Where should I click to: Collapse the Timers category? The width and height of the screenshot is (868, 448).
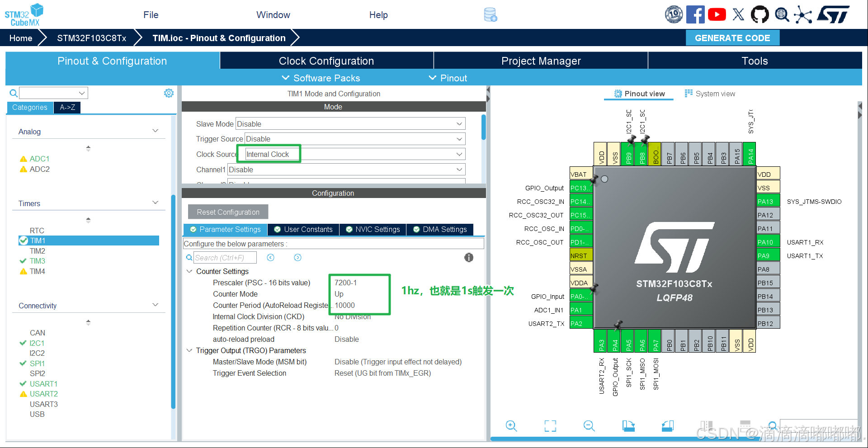[x=156, y=203]
